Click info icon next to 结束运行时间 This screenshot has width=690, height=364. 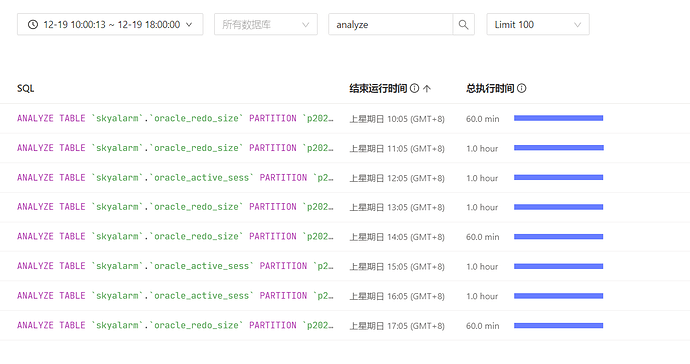pyautogui.click(x=415, y=88)
